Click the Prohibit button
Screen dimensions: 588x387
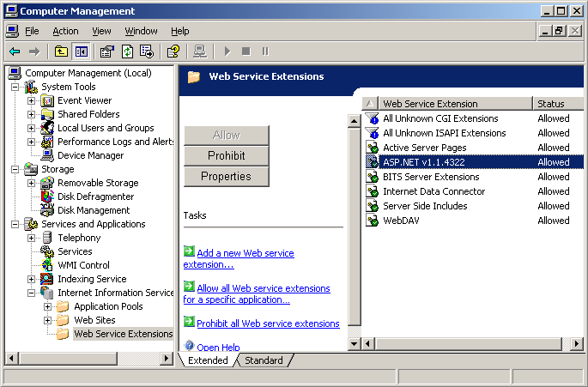(226, 155)
